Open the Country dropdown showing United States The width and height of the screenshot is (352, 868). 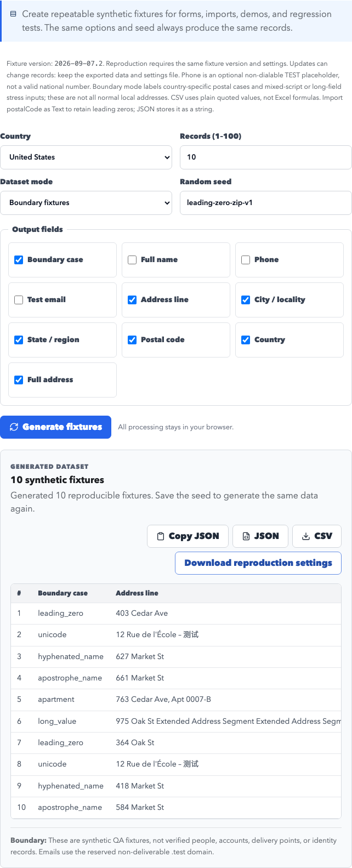click(x=86, y=157)
